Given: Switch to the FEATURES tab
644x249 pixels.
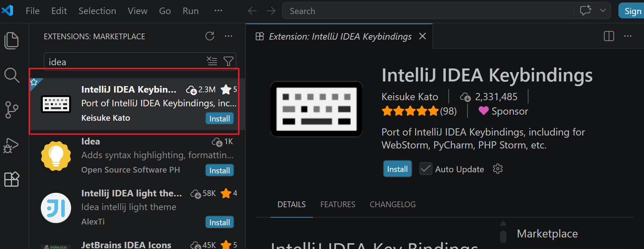Looking at the screenshot, I should (x=338, y=204).
